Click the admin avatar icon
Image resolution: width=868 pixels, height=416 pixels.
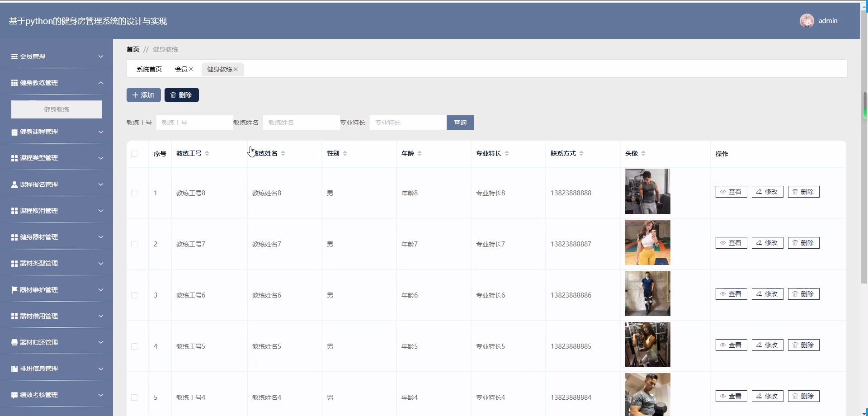pos(807,21)
